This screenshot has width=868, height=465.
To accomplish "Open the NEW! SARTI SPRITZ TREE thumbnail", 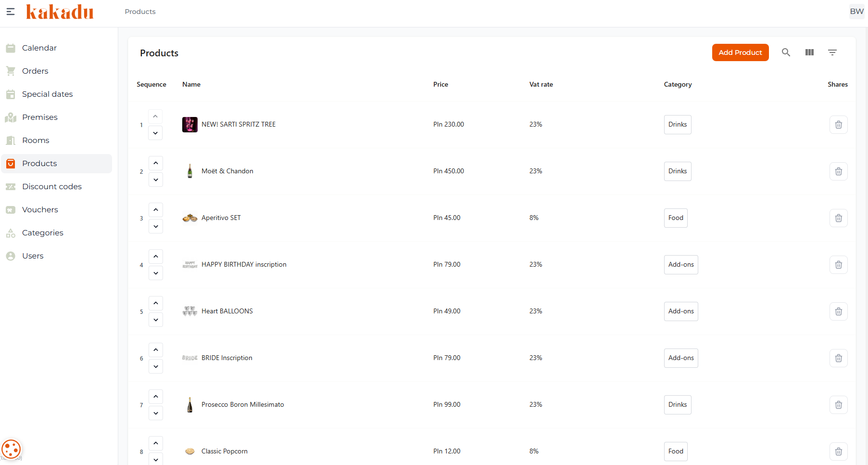I will coord(190,125).
